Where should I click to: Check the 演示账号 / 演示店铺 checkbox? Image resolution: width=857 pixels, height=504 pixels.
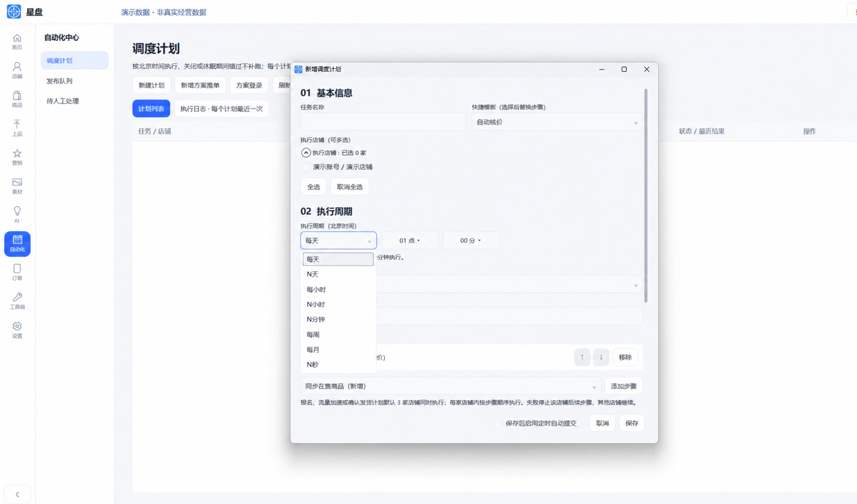(x=306, y=167)
